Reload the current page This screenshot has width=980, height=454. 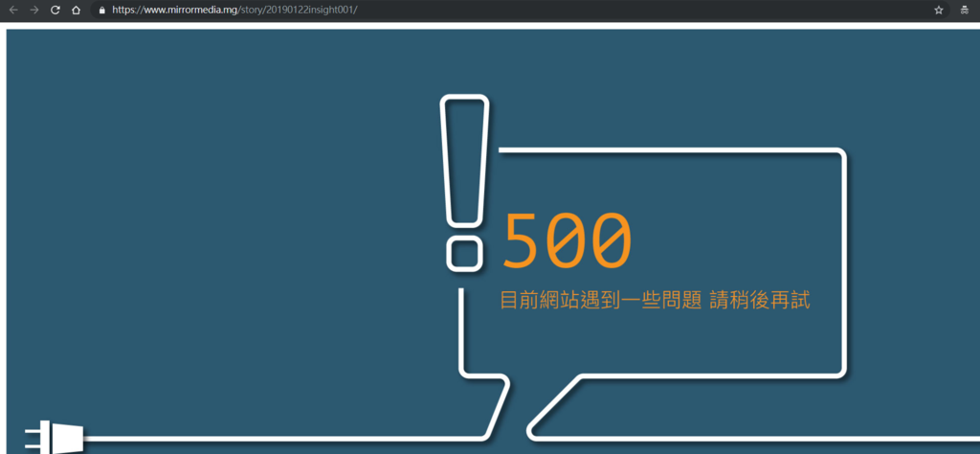pos(55,10)
